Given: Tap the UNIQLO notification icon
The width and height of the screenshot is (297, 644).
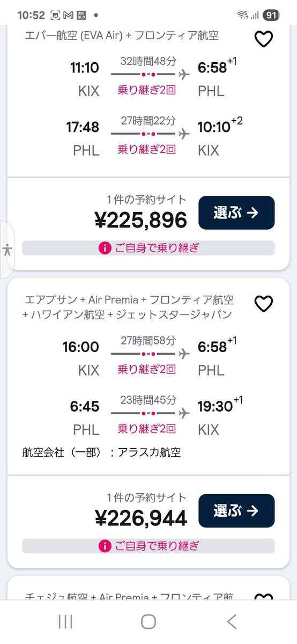Looking at the screenshot, I should (x=82, y=15).
